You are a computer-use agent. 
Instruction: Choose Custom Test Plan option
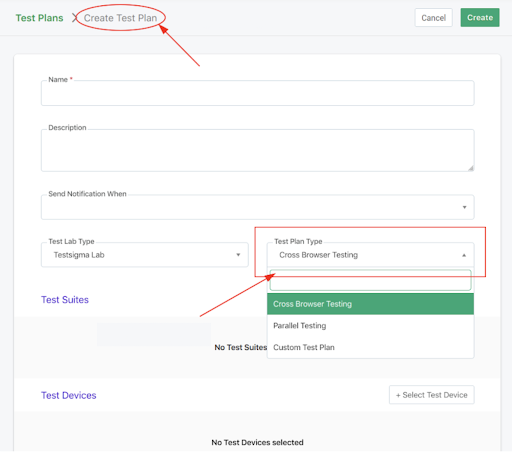(x=370, y=347)
